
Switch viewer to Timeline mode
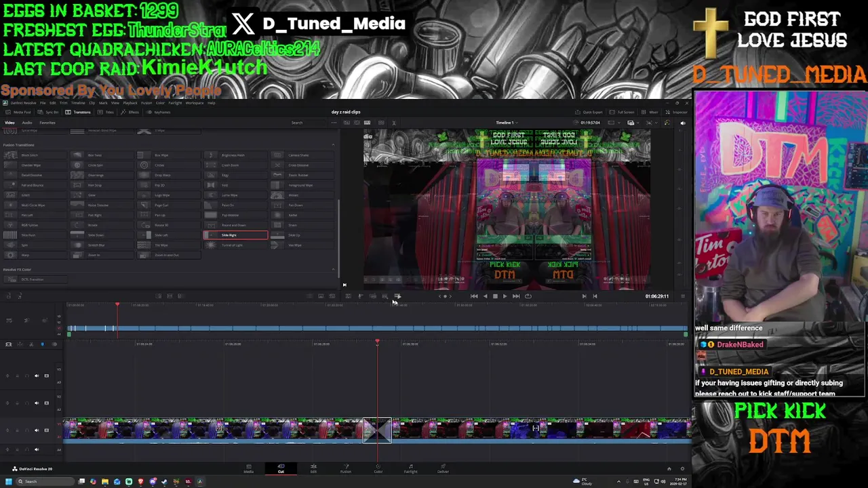click(367, 123)
